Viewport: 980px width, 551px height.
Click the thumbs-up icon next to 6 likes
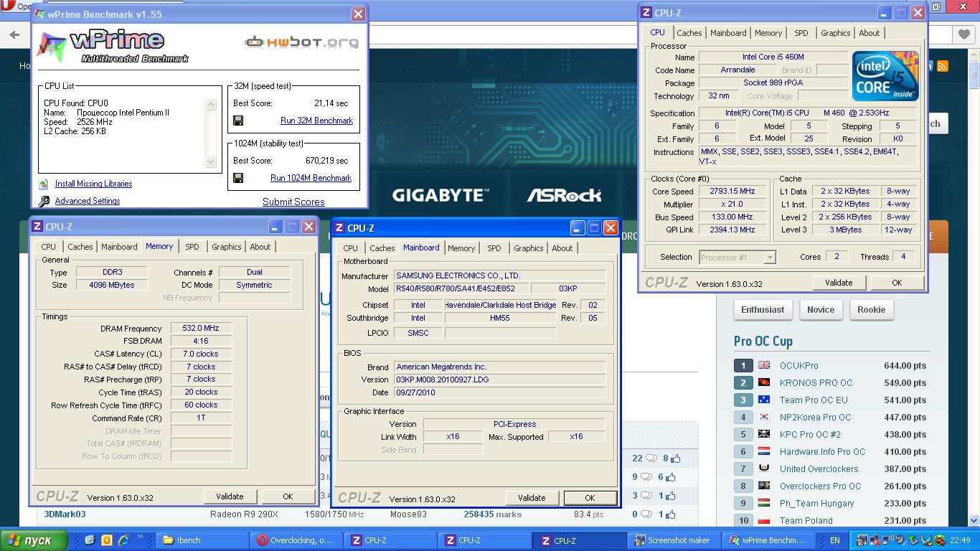671,477
